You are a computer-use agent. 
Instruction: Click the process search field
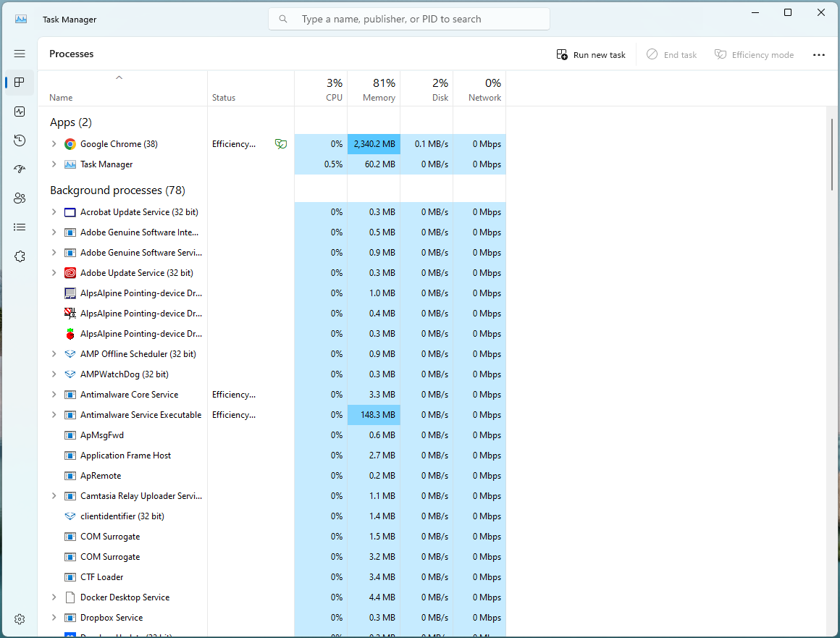pyautogui.click(x=408, y=19)
